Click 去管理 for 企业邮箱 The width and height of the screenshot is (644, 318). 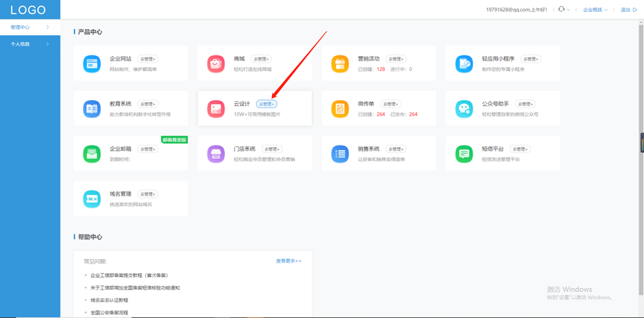(x=148, y=149)
